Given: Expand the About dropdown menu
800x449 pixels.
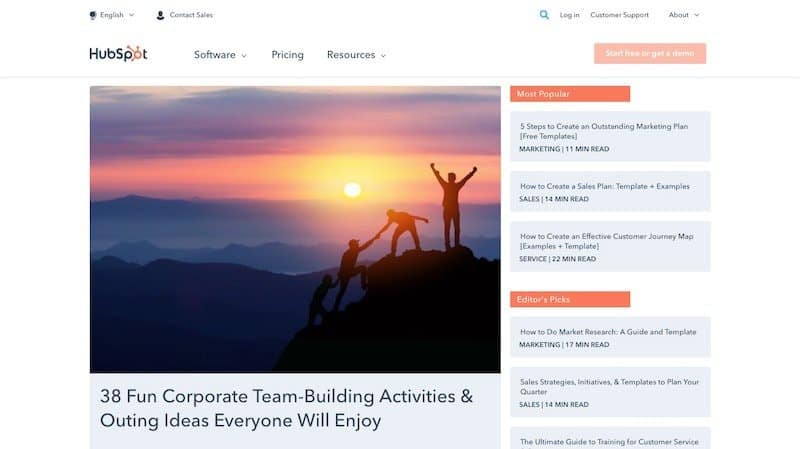Looking at the screenshot, I should pyautogui.click(x=684, y=15).
